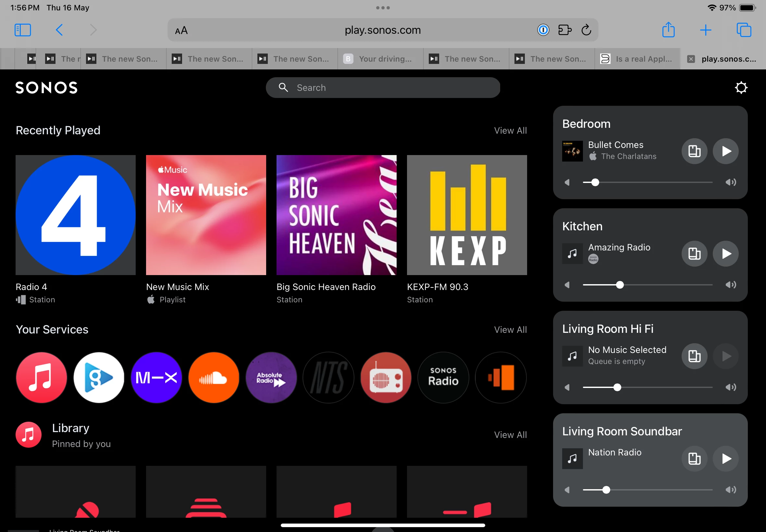Adjust the Living Room Hi Fi volume slider
The height and width of the screenshot is (532, 766).
pyautogui.click(x=648, y=387)
